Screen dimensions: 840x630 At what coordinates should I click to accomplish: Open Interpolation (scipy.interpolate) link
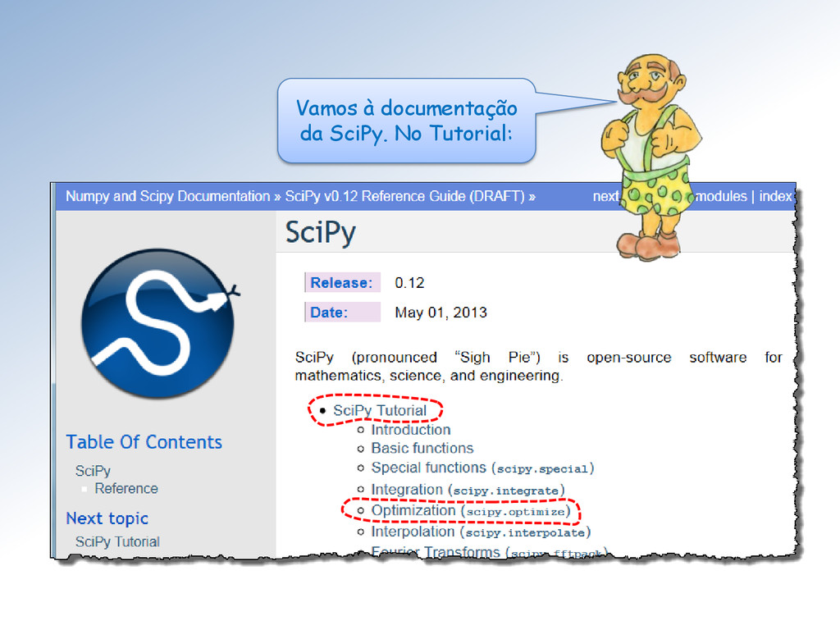(481, 532)
